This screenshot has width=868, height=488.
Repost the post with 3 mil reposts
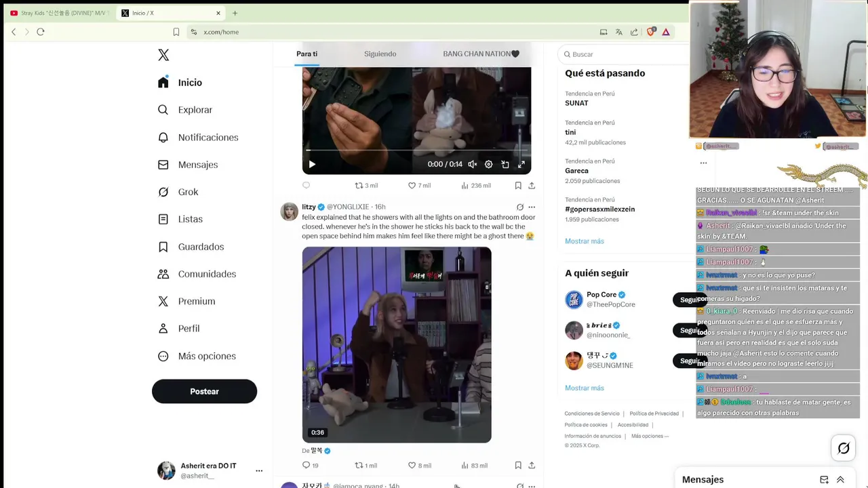click(366, 185)
